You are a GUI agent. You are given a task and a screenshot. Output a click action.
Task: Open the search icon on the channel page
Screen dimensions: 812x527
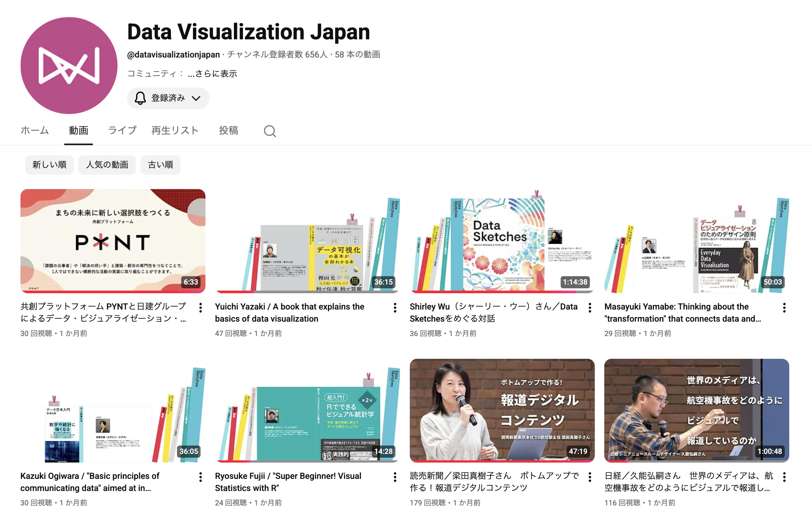point(270,131)
